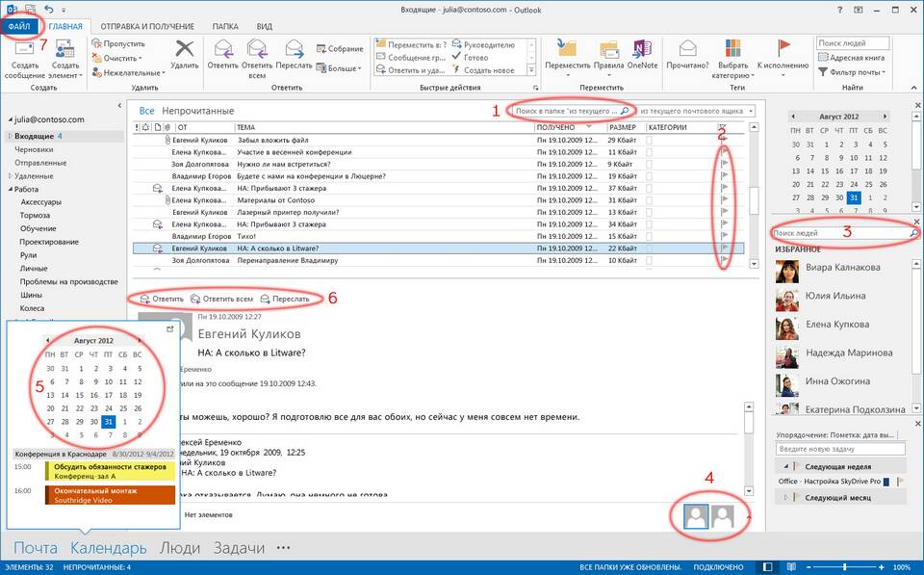
Task: Show Все messages filter
Action: click(x=146, y=111)
